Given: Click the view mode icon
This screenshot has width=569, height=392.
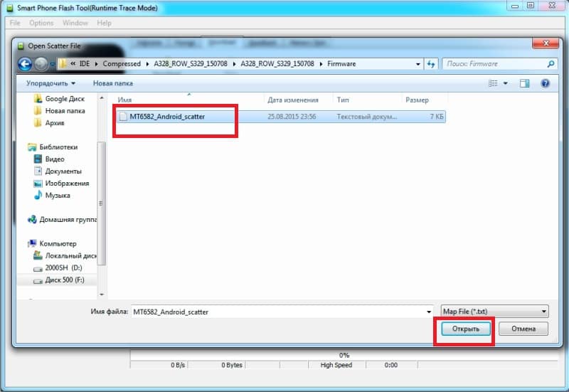Looking at the screenshot, I should click(x=493, y=83).
